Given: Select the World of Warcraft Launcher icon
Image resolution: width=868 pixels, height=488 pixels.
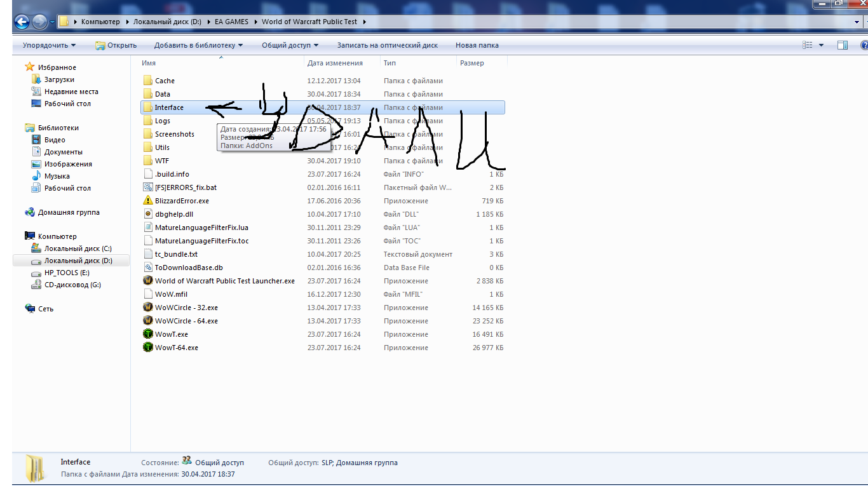Looking at the screenshot, I should (x=148, y=281).
